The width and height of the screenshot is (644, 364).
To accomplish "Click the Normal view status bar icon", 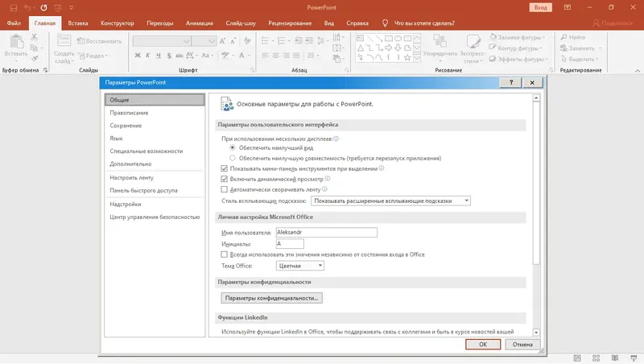I will (x=577, y=358).
